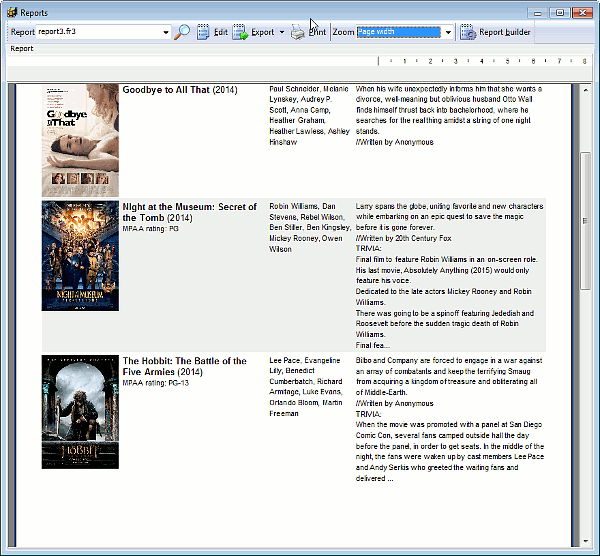Click the Goodbye to All That poster
Image resolution: width=600 pixels, height=556 pixels.
click(x=80, y=140)
